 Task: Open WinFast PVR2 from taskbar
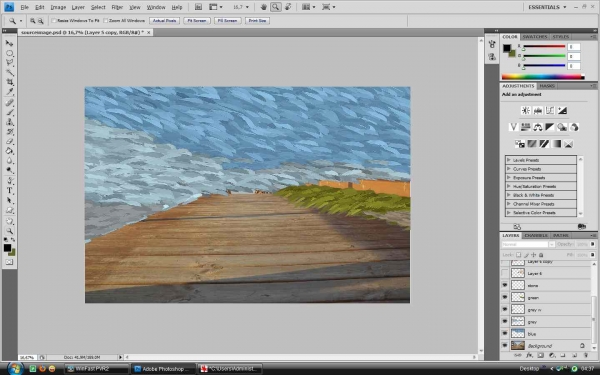click(96, 368)
